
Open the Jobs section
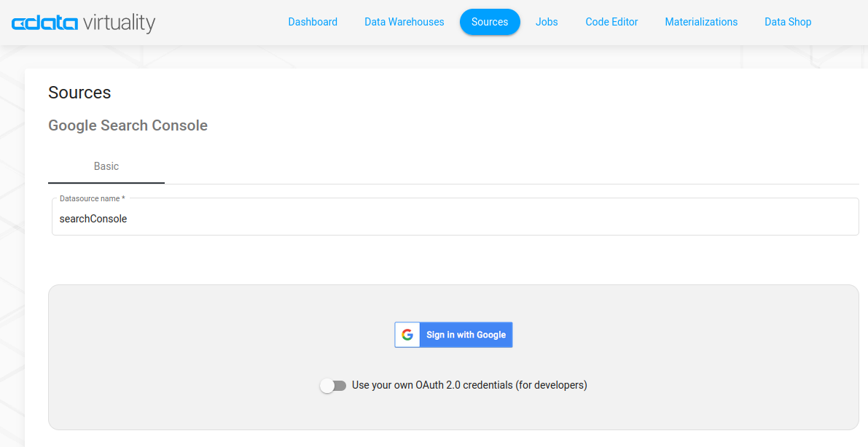click(x=547, y=22)
